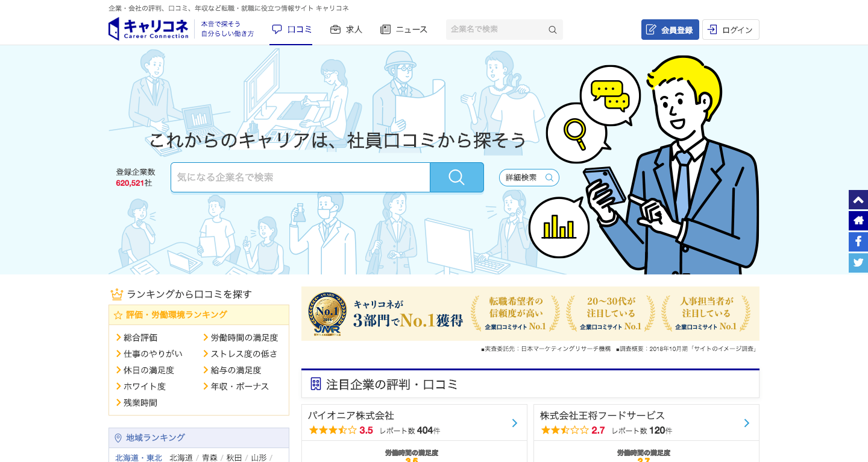Screen dimensions: 868x462
Task: Select 山形 prefecture link
Action: point(259,458)
